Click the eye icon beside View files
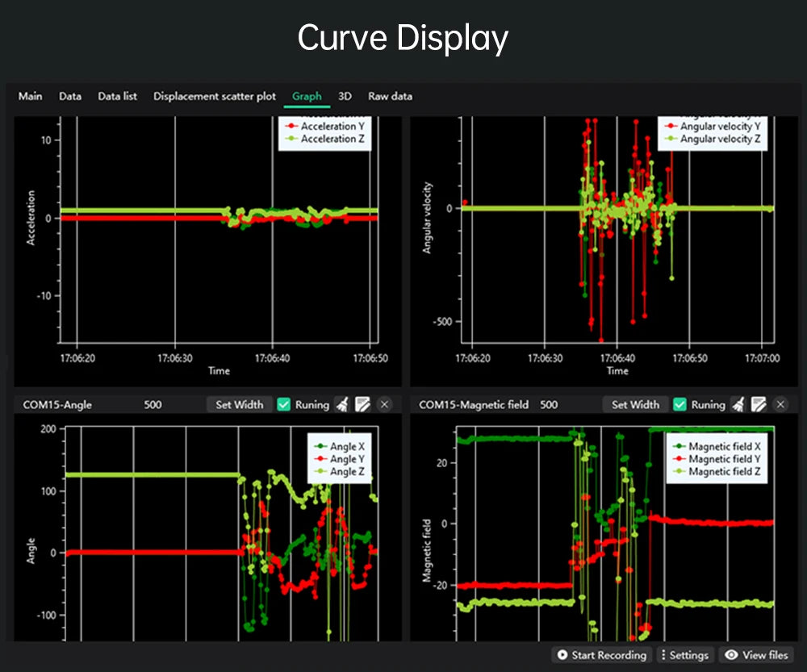Viewport: 807px width, 672px height. 731,654
